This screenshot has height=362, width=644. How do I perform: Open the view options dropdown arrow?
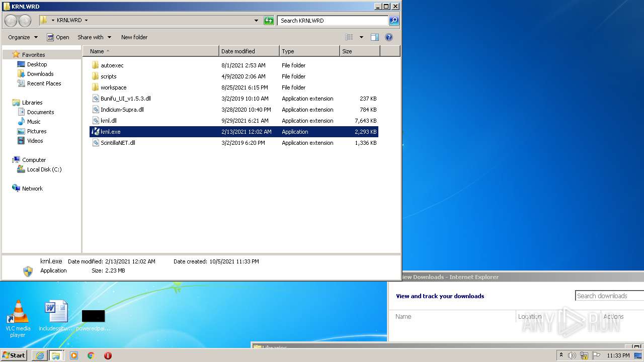(x=361, y=37)
